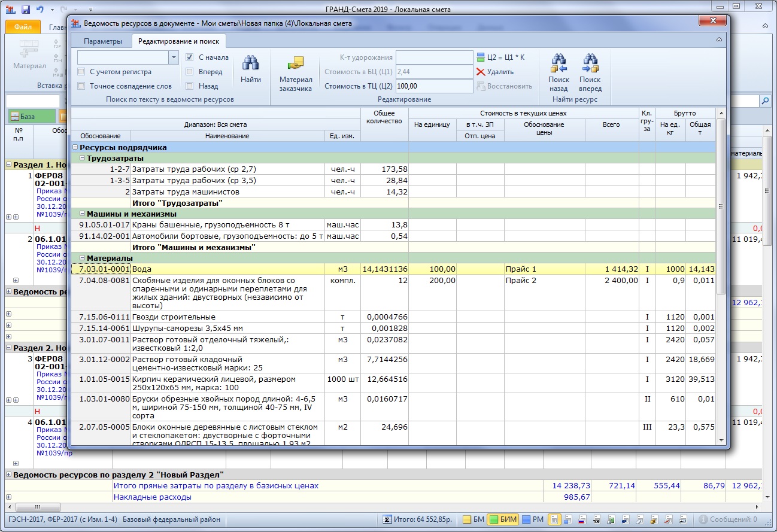Open the search text dropdown list
Image resolution: width=777 pixels, height=532 pixels.
click(x=174, y=57)
